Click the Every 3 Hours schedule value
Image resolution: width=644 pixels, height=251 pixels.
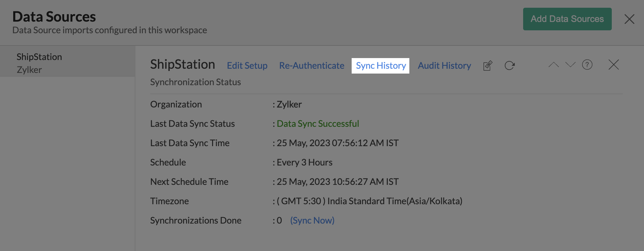(305, 163)
